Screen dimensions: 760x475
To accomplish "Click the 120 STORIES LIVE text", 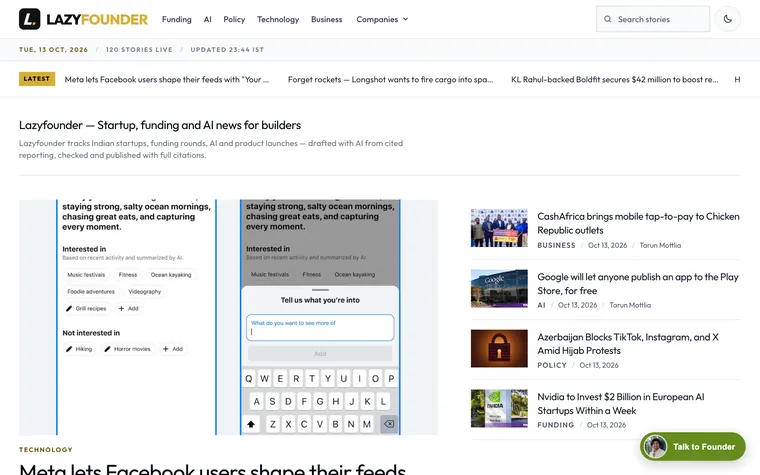I will (x=139, y=49).
